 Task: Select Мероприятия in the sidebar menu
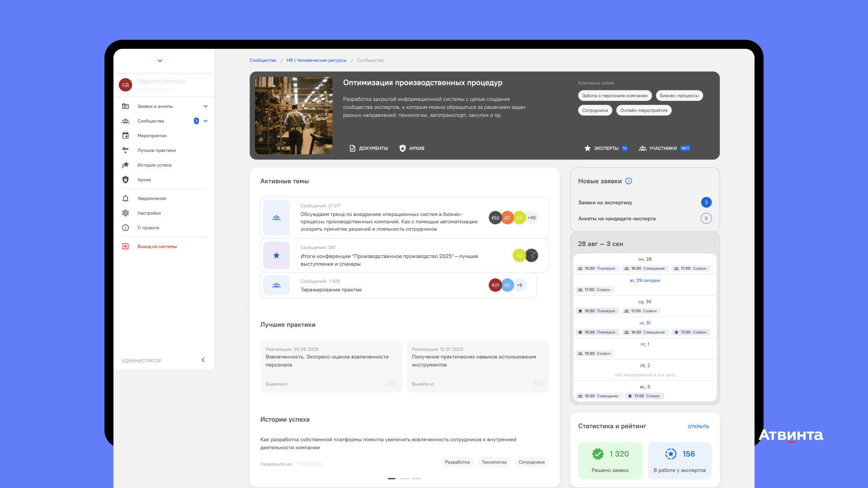pyautogui.click(x=152, y=136)
